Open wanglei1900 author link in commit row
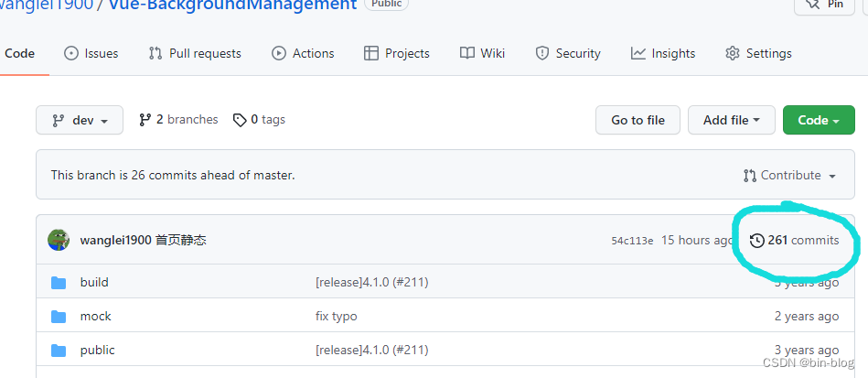868x378 pixels. [115, 241]
